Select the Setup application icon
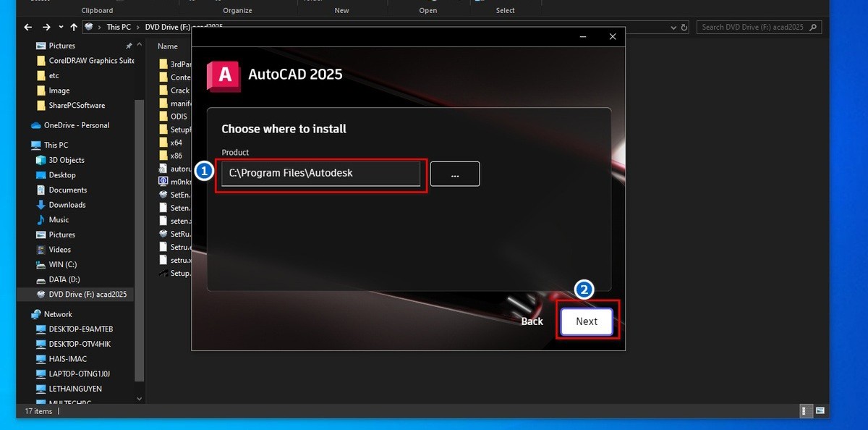868x430 pixels. coord(163,273)
